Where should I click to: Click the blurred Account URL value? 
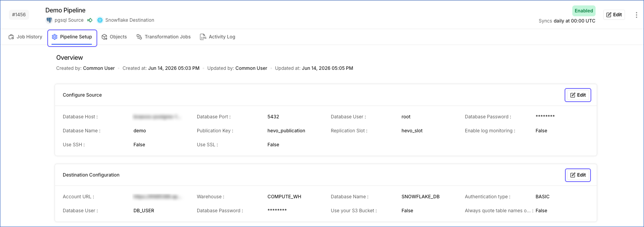157,197
